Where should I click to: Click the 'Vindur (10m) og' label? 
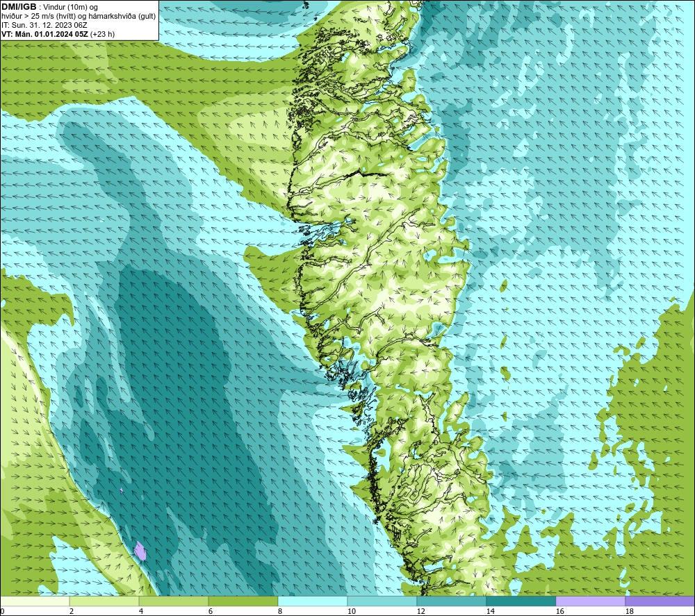71,8
